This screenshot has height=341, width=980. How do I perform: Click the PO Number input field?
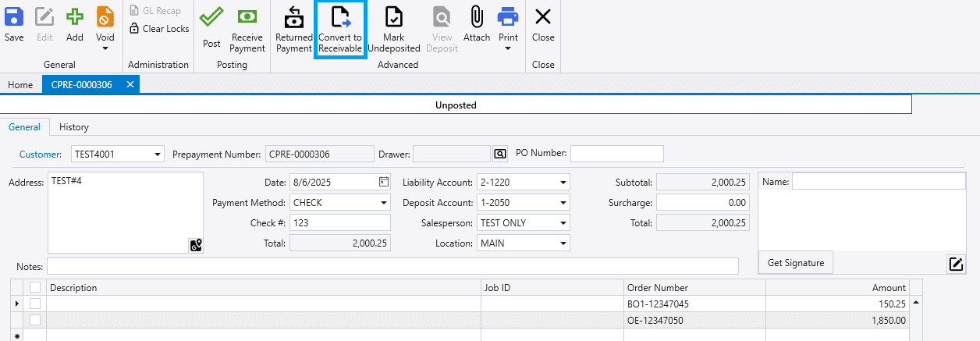tap(617, 154)
